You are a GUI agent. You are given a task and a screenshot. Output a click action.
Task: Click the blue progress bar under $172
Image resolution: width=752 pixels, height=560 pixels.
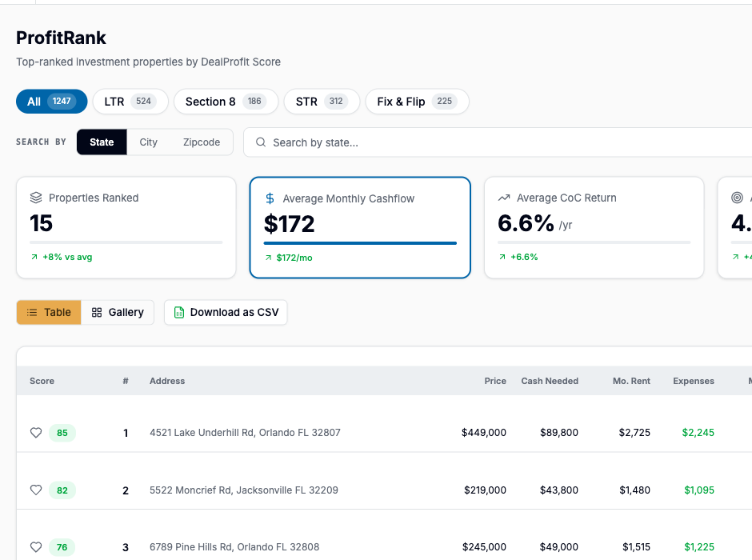click(x=359, y=243)
